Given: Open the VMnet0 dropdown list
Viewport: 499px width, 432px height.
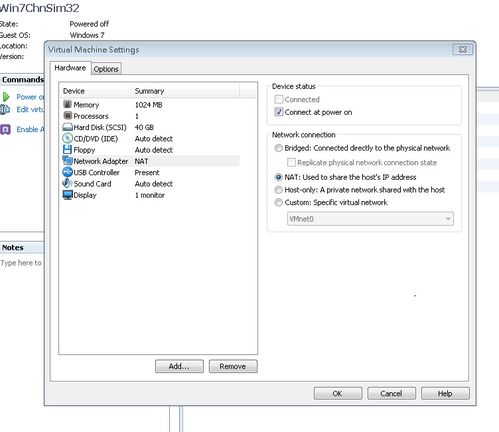Looking at the screenshot, I should pos(370,219).
